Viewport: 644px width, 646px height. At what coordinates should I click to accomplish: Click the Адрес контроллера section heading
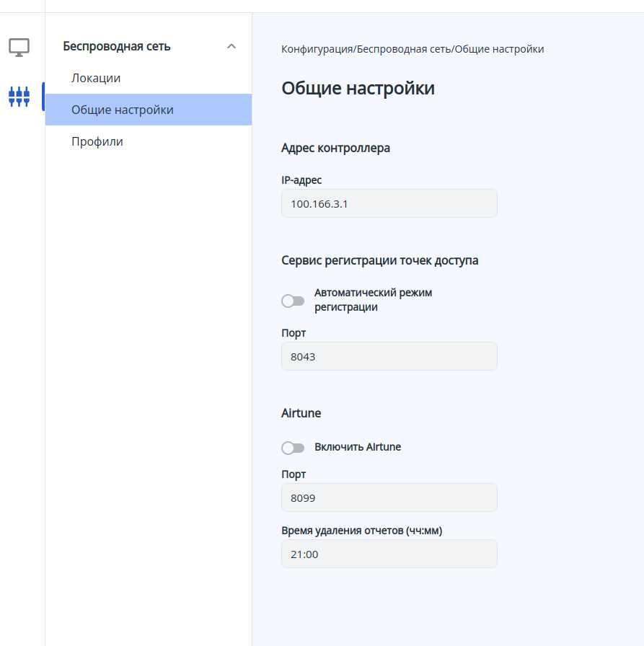pos(335,148)
